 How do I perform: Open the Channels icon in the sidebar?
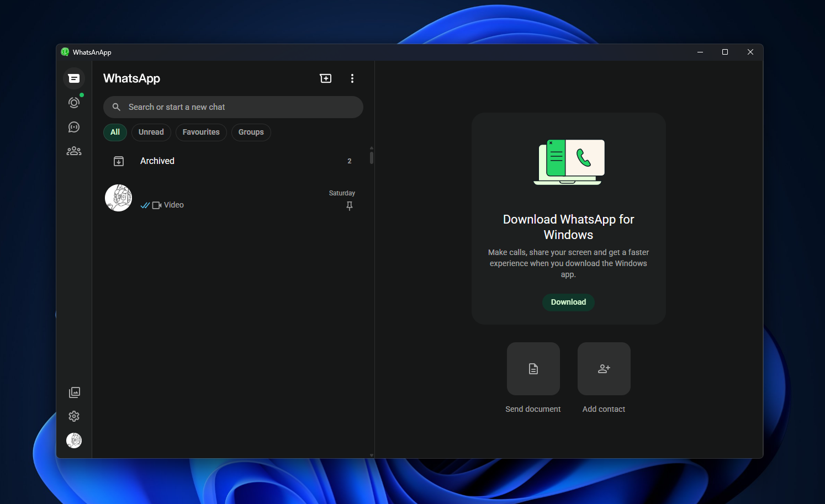point(74,127)
